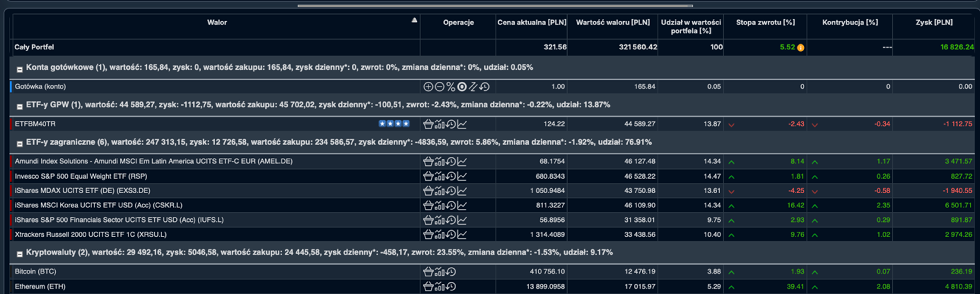Open the Invesco S&P 500 Equal Weight ETF row

(81, 176)
